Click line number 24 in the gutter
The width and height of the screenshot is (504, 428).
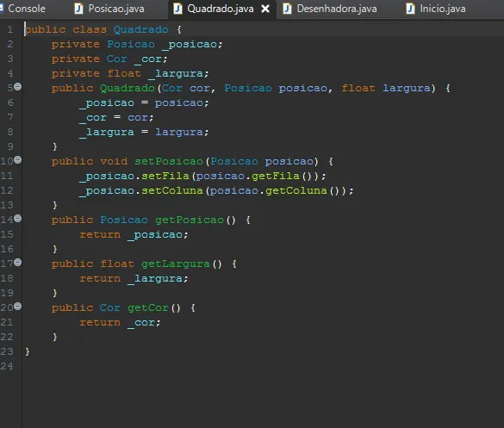pyautogui.click(x=7, y=366)
